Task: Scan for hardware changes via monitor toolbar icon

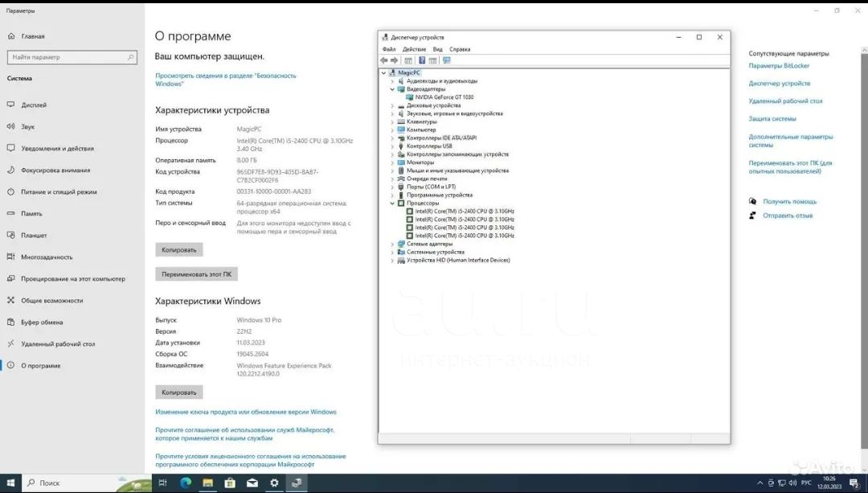Action: pyautogui.click(x=447, y=60)
